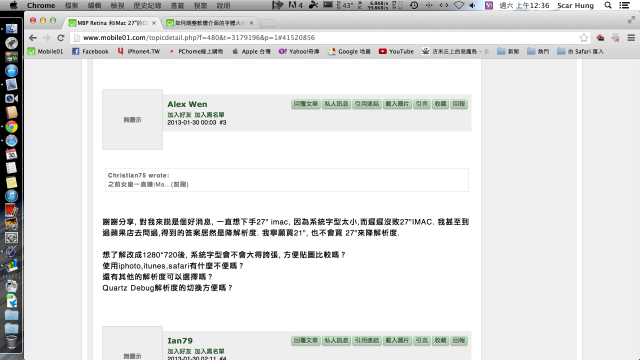Open the yellow Notes icon in the Dock
The height and width of the screenshot is (360, 640).
point(11,182)
